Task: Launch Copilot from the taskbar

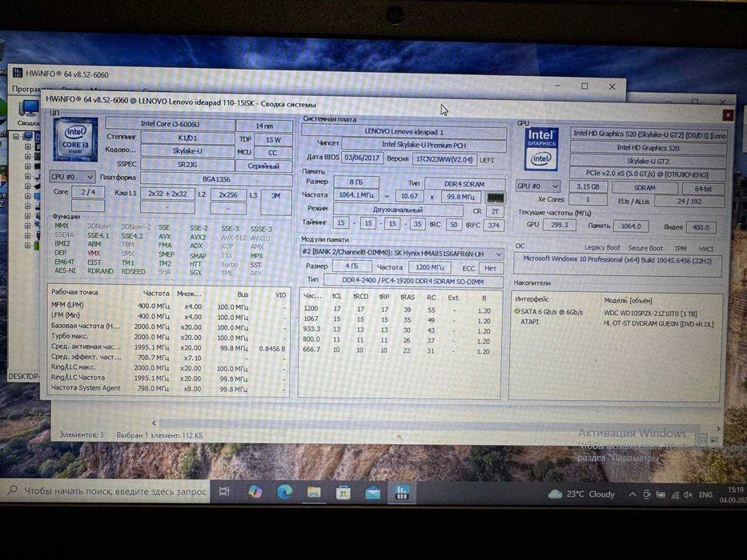Action: coord(255,491)
